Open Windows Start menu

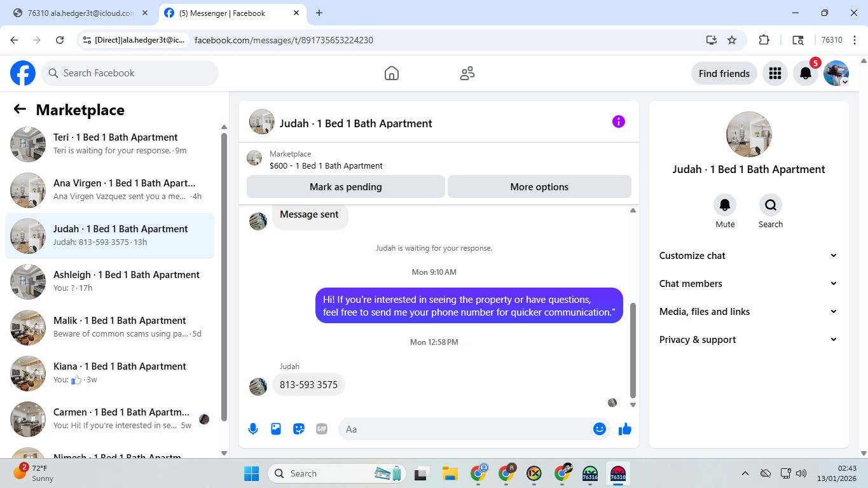coord(252,473)
